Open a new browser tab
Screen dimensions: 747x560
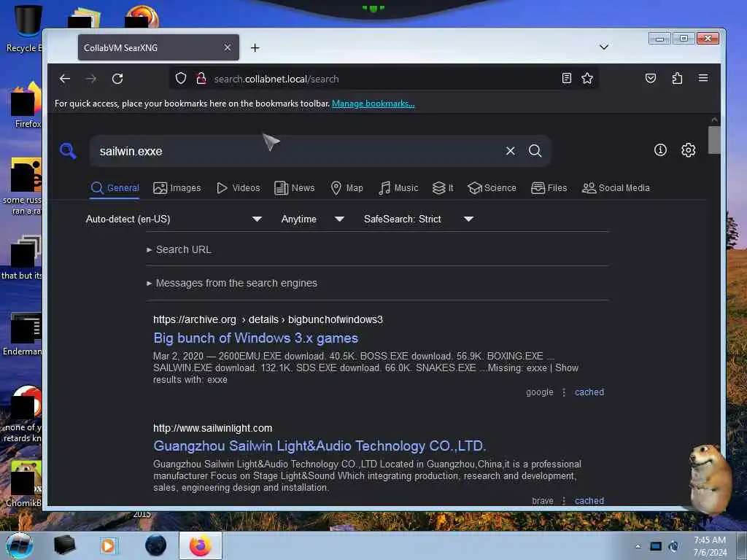(255, 47)
